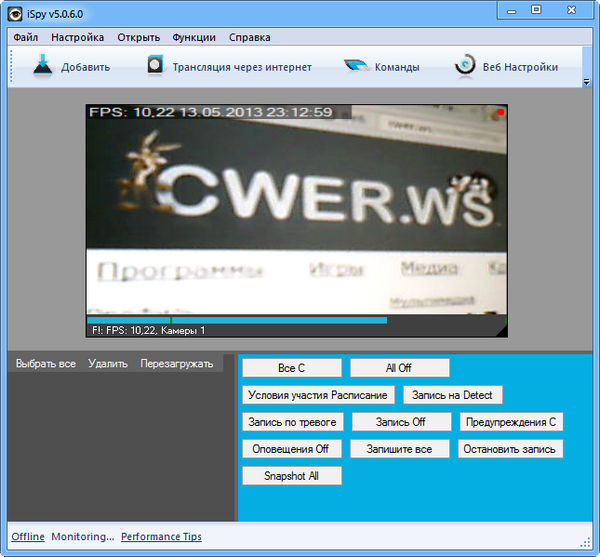The width and height of the screenshot is (600, 557).
Task: Open the Файл menu
Action: pos(26,38)
